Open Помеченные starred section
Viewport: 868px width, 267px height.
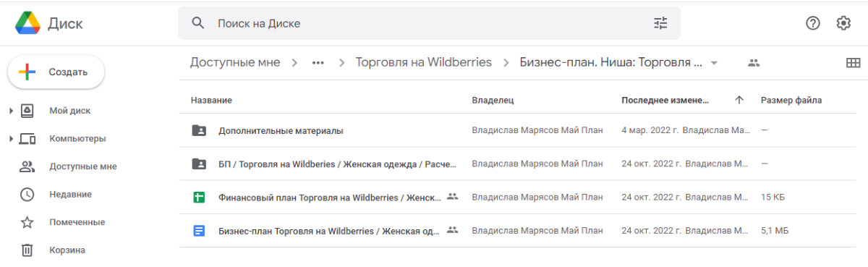[77, 222]
